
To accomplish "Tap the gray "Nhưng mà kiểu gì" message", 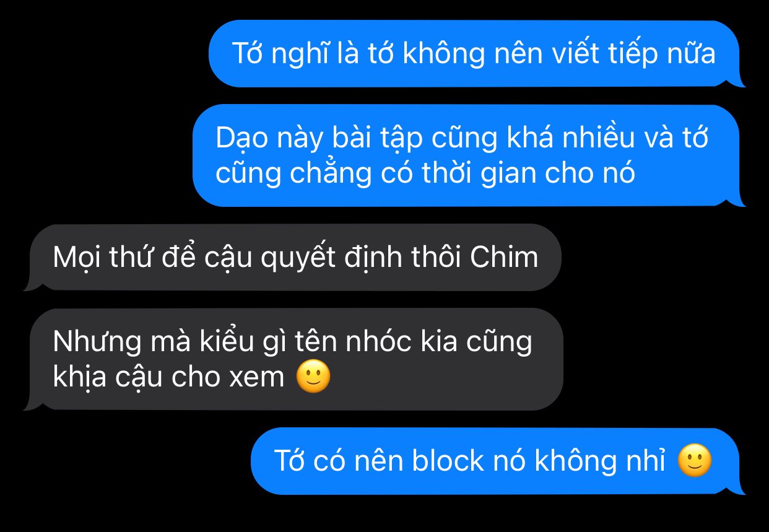I will coord(293,359).
